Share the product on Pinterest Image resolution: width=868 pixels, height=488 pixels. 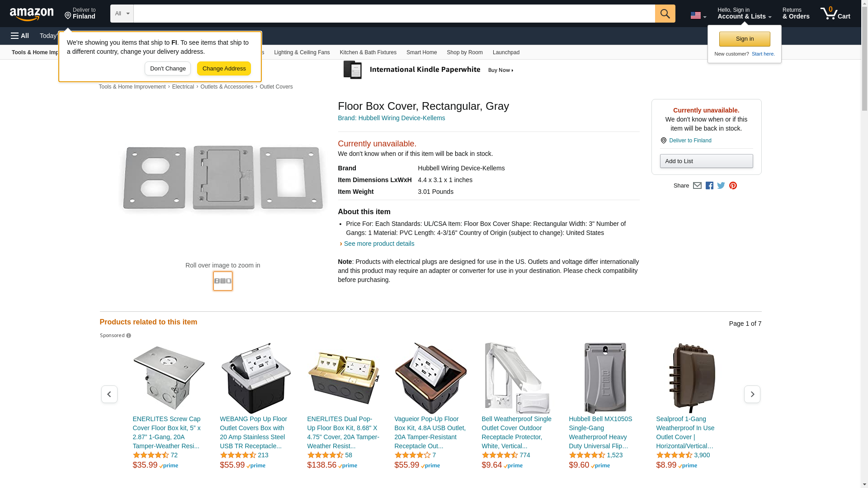coord(733,186)
